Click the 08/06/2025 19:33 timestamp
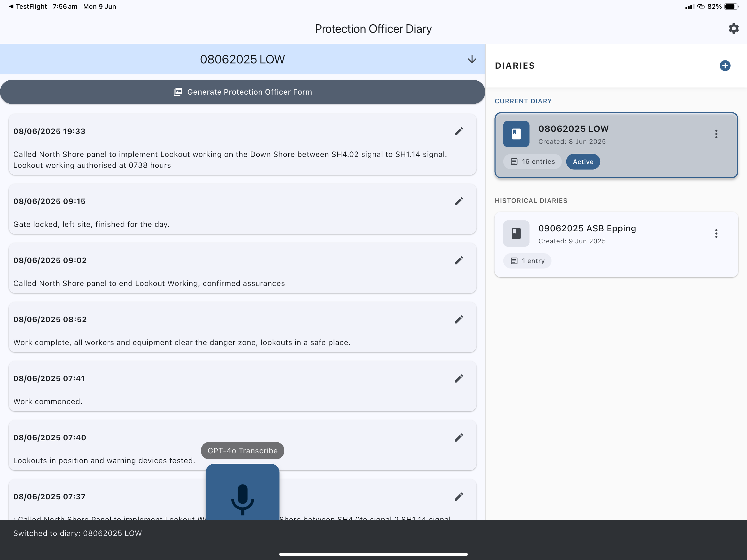The width and height of the screenshot is (747, 560). (49, 132)
